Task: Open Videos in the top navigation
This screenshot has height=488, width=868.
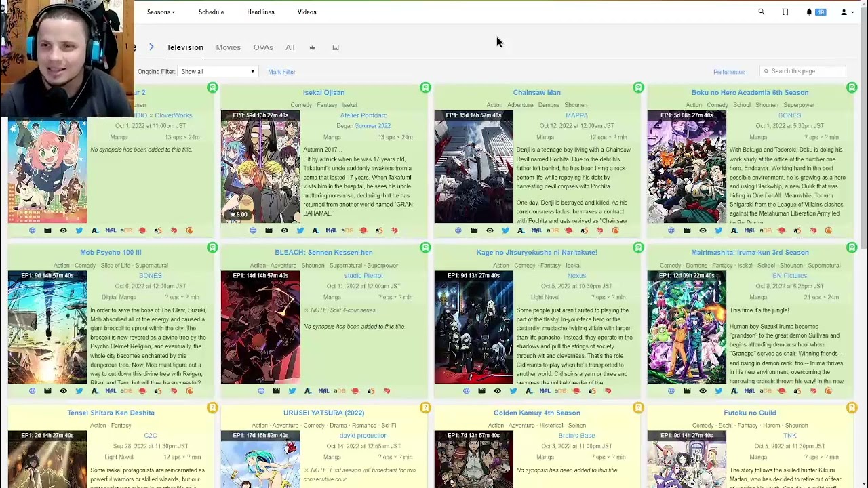Action: pos(307,12)
